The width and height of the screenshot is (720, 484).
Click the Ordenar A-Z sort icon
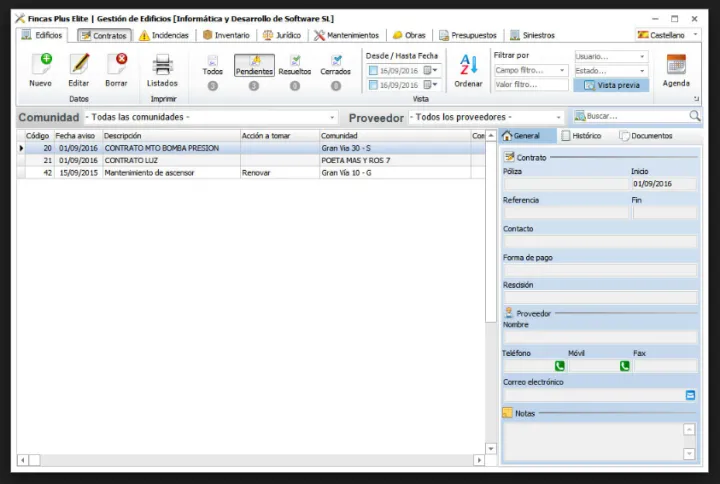468,65
